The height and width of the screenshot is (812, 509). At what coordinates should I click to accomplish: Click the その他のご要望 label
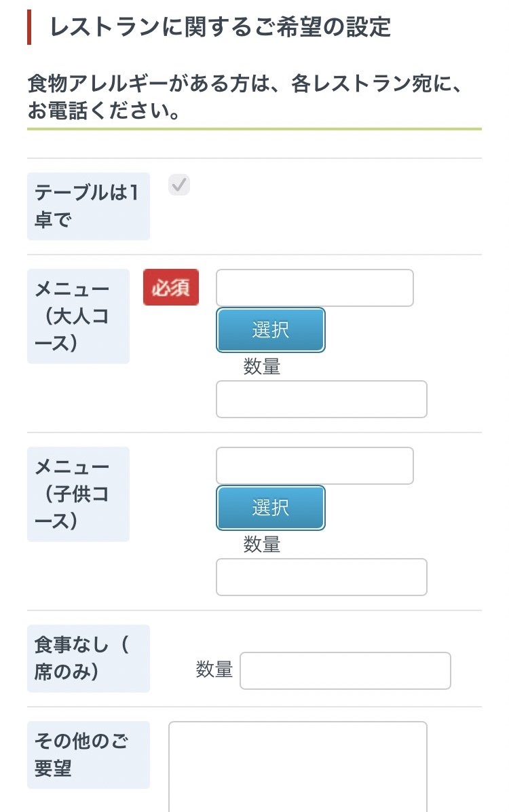tap(88, 754)
